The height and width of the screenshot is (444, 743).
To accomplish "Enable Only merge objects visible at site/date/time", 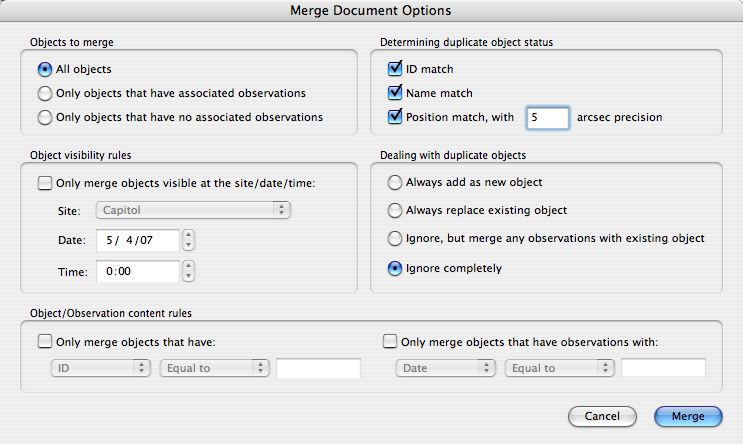I will [x=45, y=183].
